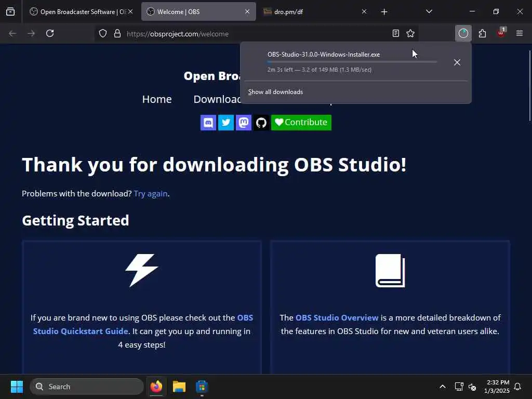Viewport: 532px width, 399px height.
Task: Click the installer download progress bar
Action: [352, 62]
